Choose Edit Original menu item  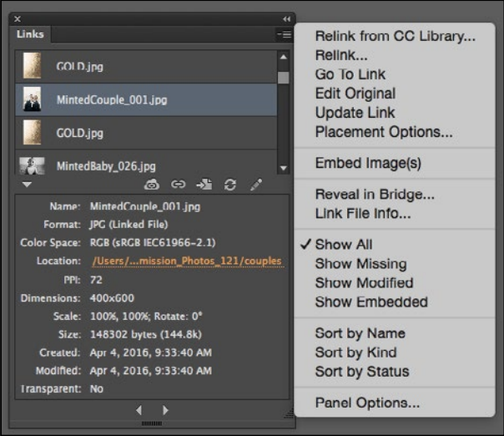(x=355, y=94)
